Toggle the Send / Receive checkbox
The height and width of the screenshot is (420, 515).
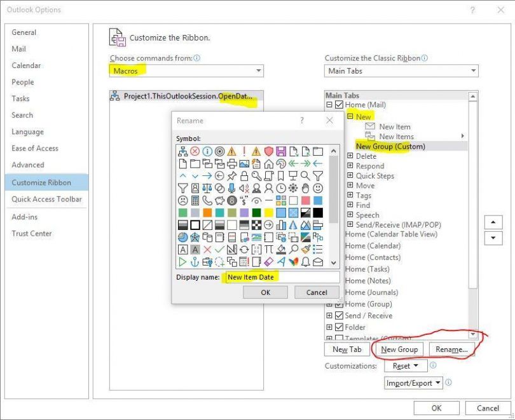(339, 316)
